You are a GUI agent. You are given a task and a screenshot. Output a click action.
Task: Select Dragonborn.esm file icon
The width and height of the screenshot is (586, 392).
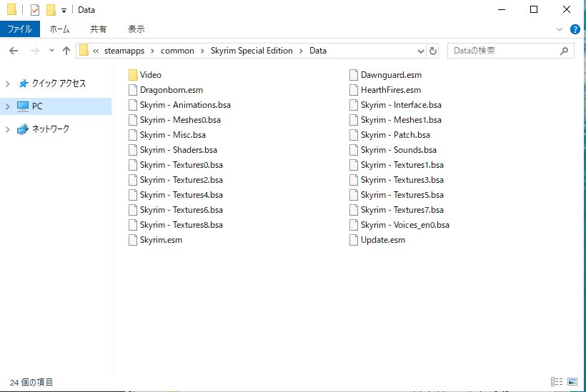tap(133, 90)
